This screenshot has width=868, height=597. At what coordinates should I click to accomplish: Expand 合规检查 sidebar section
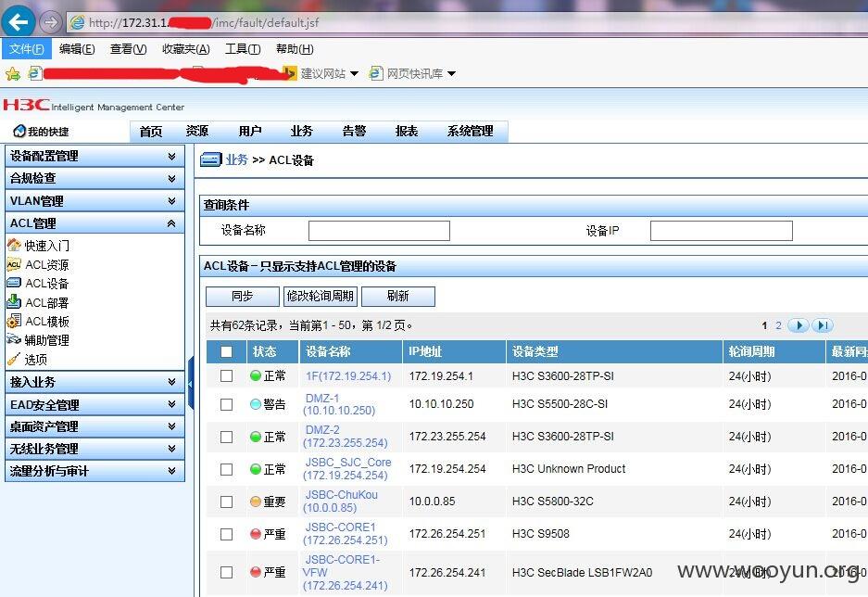94,178
